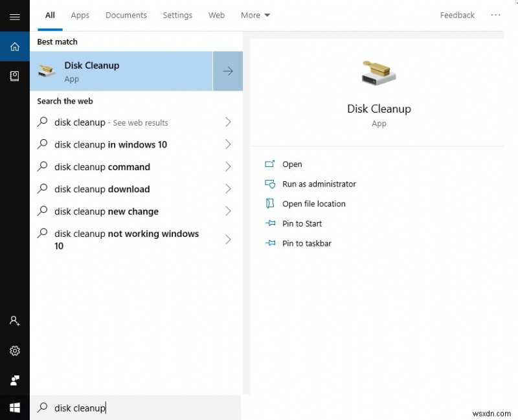Open your account icon in the sidebar
The image size is (518, 420).
click(15, 320)
